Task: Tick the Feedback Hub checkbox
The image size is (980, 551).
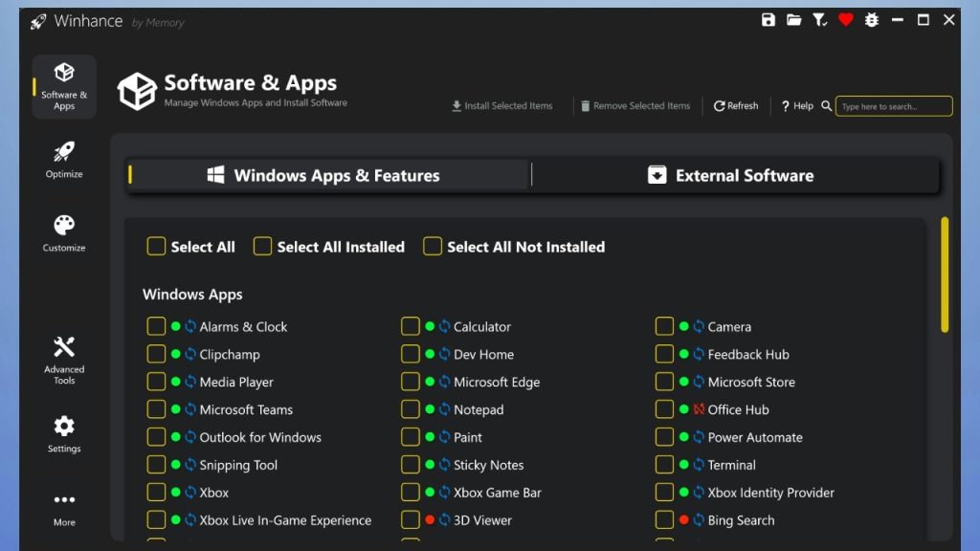Action: coord(664,354)
